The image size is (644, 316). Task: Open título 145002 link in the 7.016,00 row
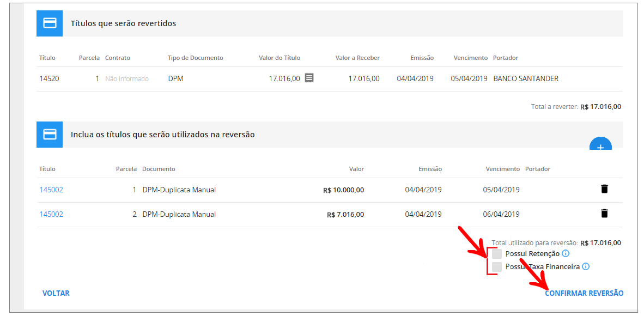51,214
